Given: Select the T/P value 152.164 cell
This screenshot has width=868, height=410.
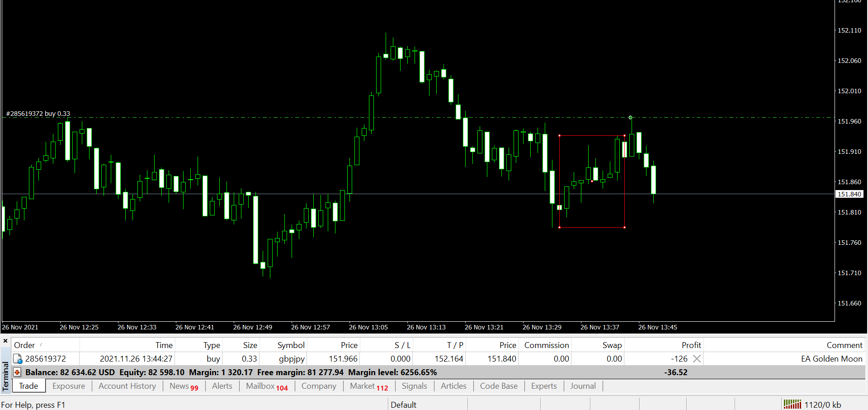Looking at the screenshot, I should coord(448,359).
